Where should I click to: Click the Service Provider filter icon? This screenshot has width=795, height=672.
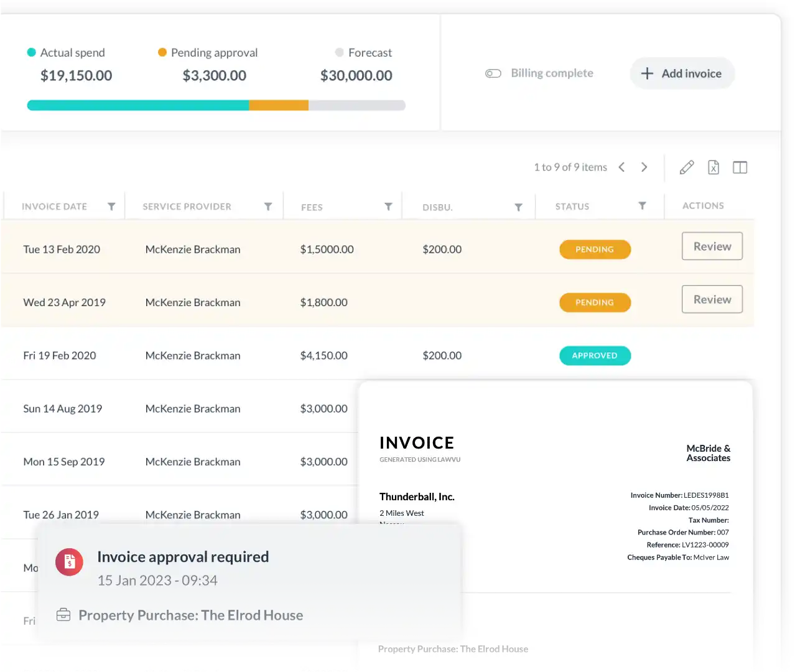(268, 207)
